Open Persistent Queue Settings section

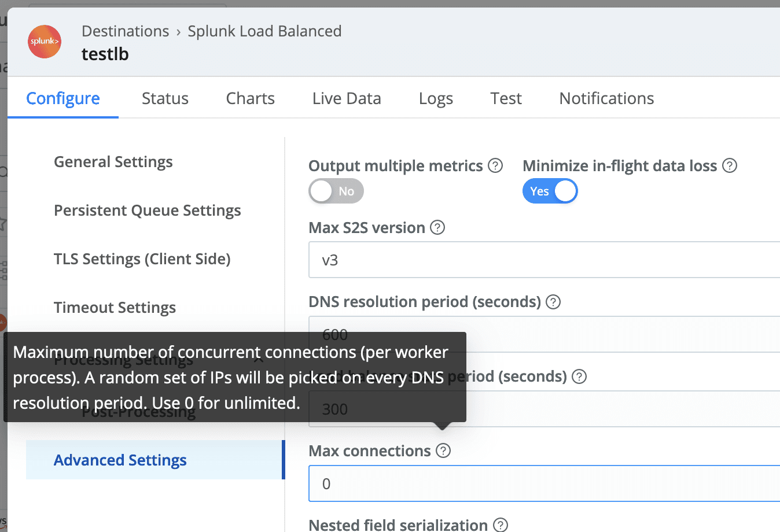coord(148,210)
